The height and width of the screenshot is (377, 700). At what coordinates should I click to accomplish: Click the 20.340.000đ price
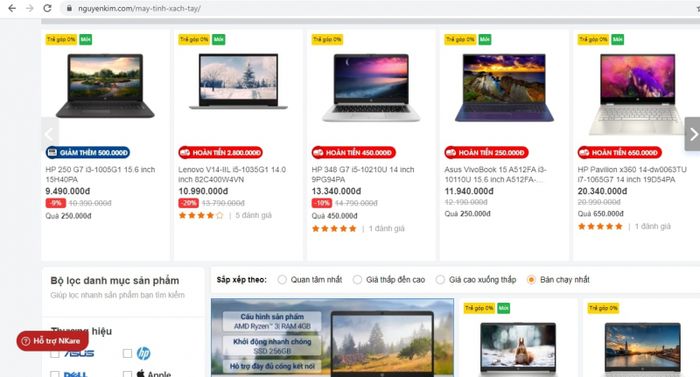click(x=602, y=191)
